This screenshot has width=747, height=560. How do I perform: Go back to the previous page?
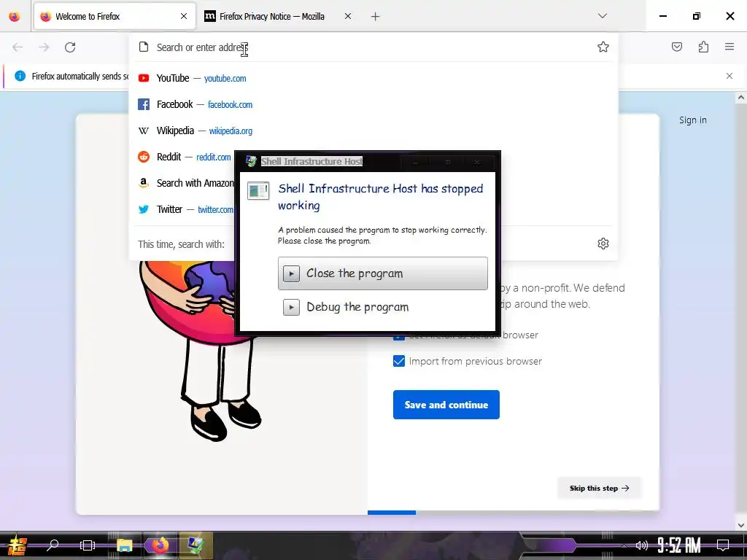(x=18, y=47)
